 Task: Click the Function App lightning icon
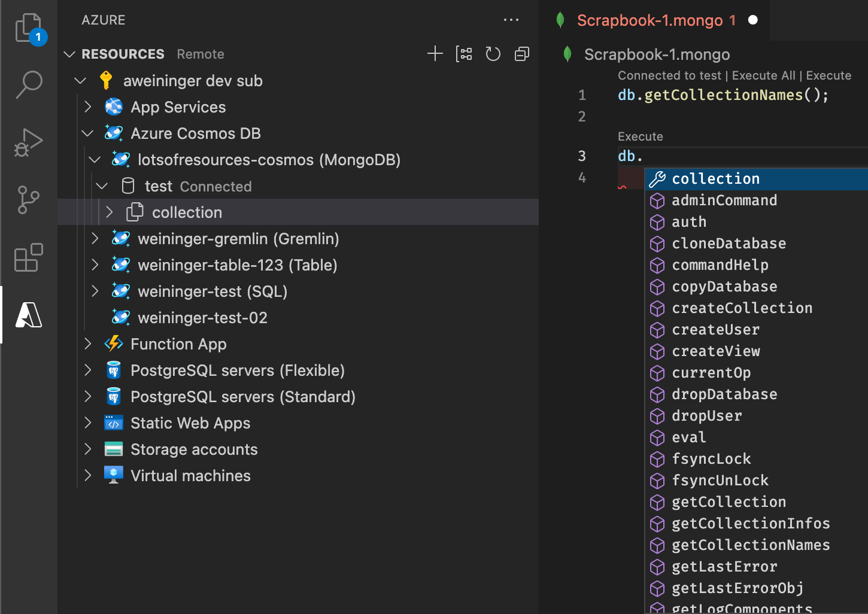114,344
